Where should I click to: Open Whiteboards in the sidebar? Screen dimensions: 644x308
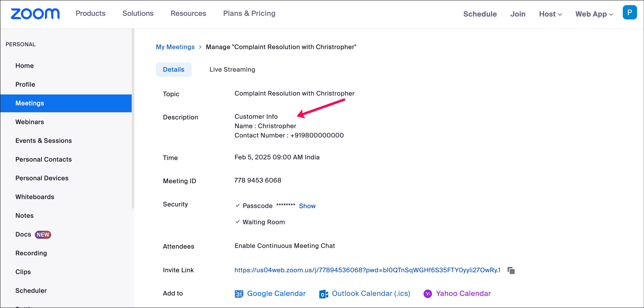(x=35, y=197)
